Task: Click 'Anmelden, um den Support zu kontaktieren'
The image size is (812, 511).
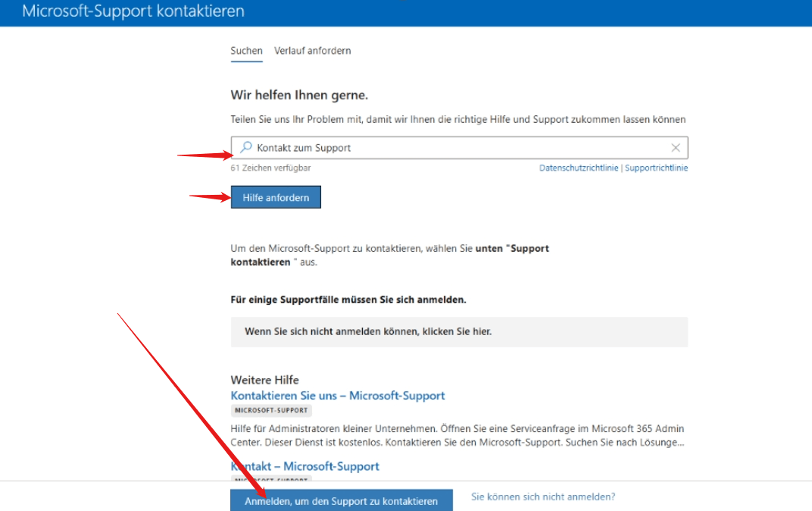Action: coord(342,500)
